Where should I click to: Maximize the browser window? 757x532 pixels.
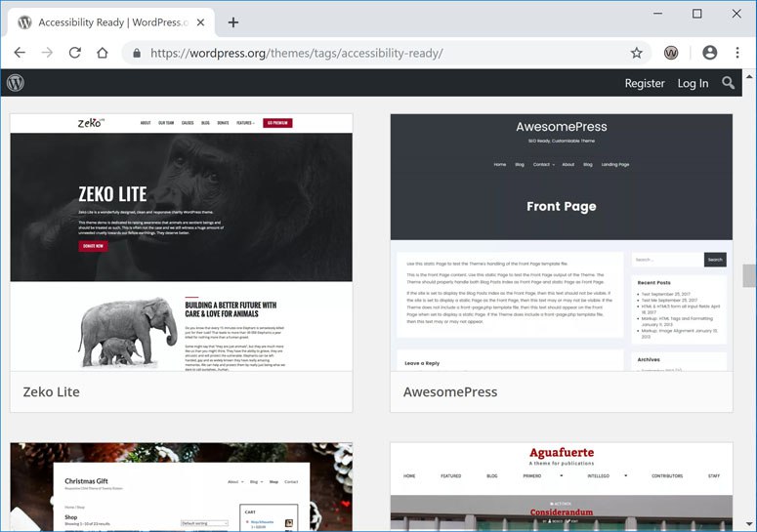[x=696, y=14]
